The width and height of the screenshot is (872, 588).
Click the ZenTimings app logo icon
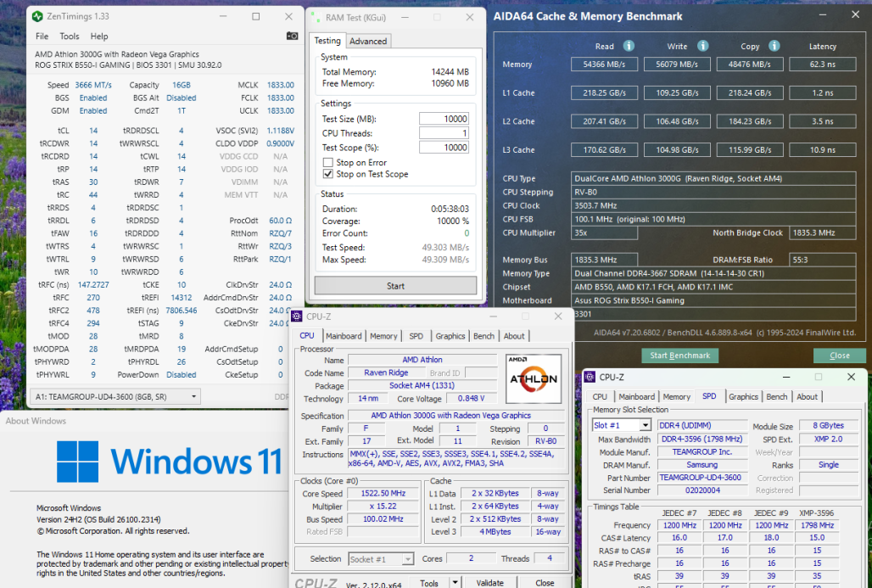38,16
